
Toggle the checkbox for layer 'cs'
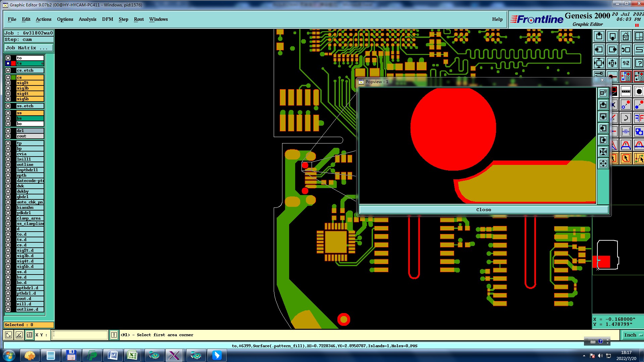click(x=8, y=77)
